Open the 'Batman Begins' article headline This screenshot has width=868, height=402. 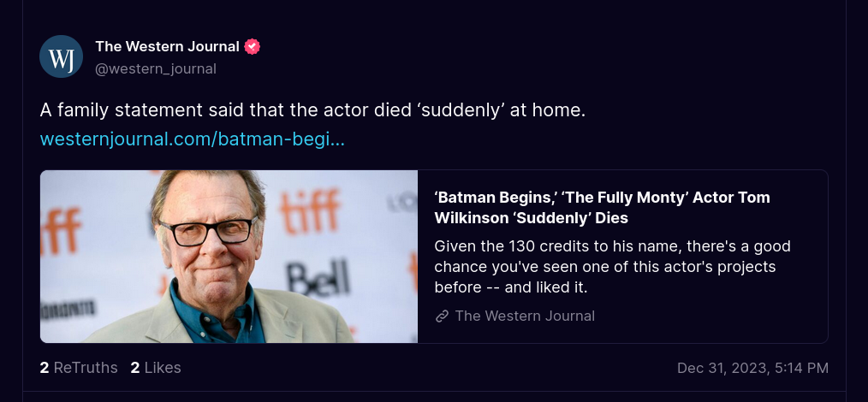[x=603, y=207]
